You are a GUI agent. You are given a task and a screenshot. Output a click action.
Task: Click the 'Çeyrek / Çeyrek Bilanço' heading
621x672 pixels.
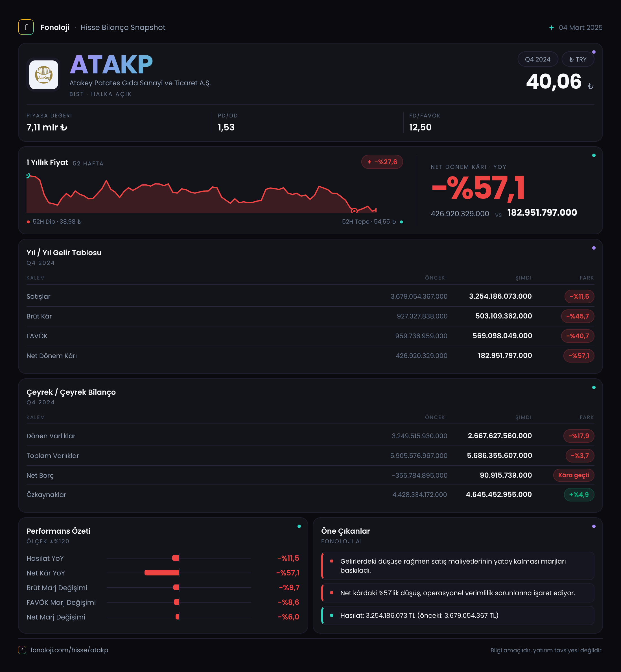tap(71, 392)
